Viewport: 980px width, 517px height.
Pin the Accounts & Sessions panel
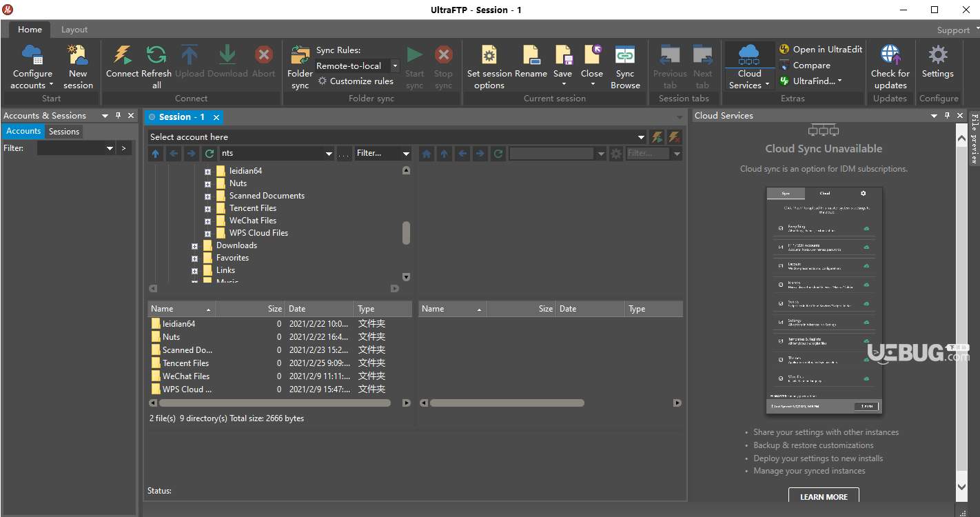pos(118,116)
